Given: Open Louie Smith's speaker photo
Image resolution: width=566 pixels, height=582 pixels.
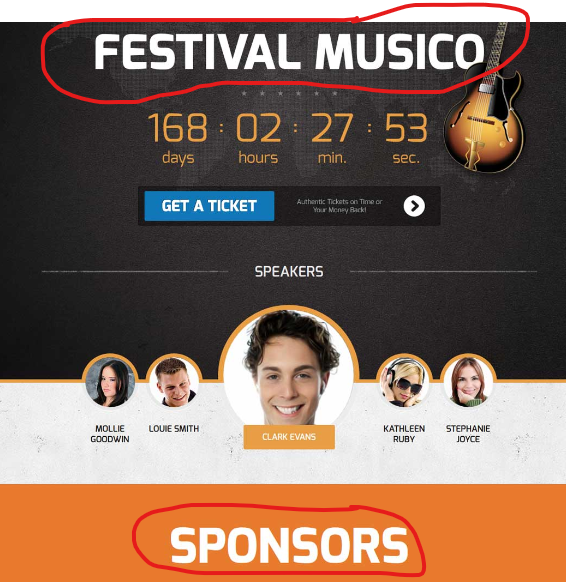Looking at the screenshot, I should 174,382.
